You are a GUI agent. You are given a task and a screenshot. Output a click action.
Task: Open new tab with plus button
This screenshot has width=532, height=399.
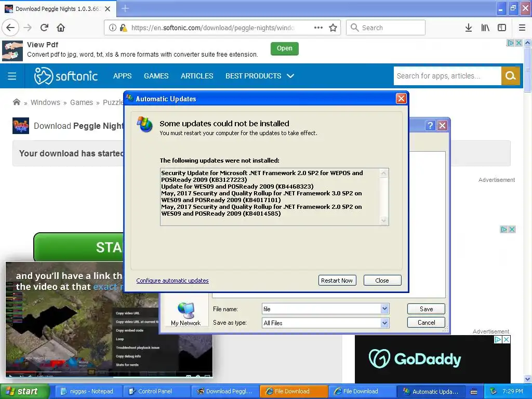(125, 8)
